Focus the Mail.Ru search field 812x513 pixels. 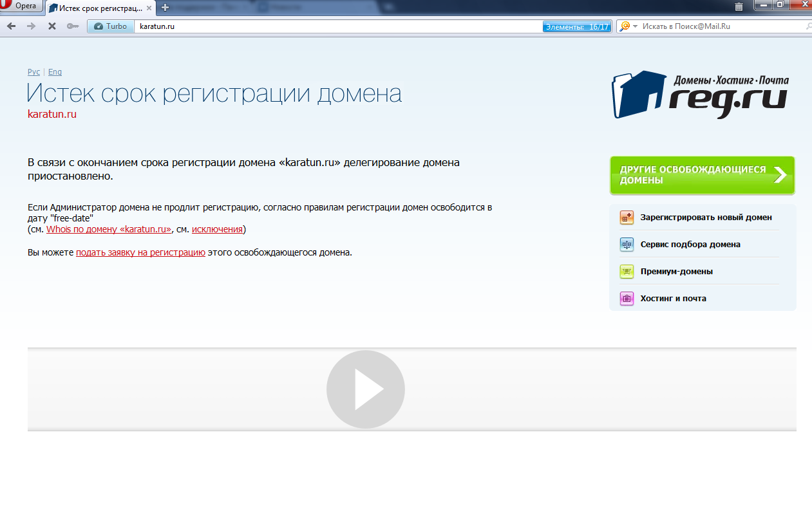pyautogui.click(x=721, y=26)
